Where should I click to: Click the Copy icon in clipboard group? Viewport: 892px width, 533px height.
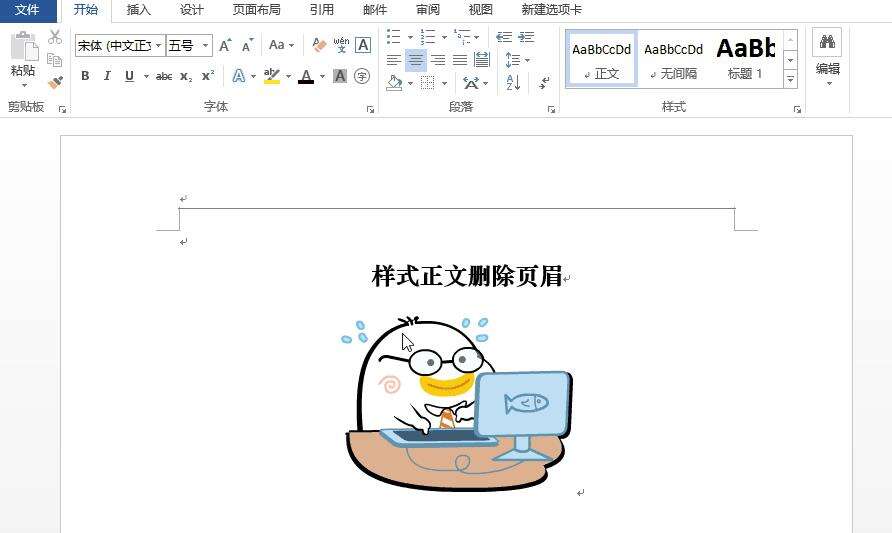[55, 60]
